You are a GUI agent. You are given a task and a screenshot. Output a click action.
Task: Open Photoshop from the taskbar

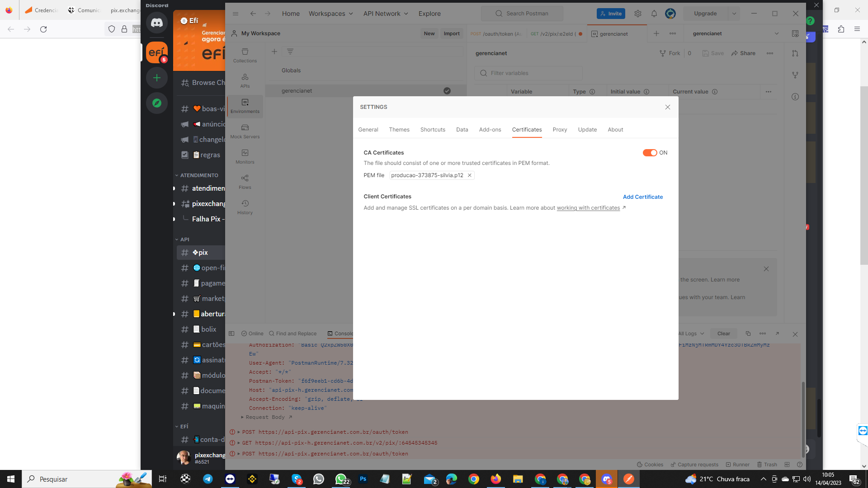click(363, 479)
